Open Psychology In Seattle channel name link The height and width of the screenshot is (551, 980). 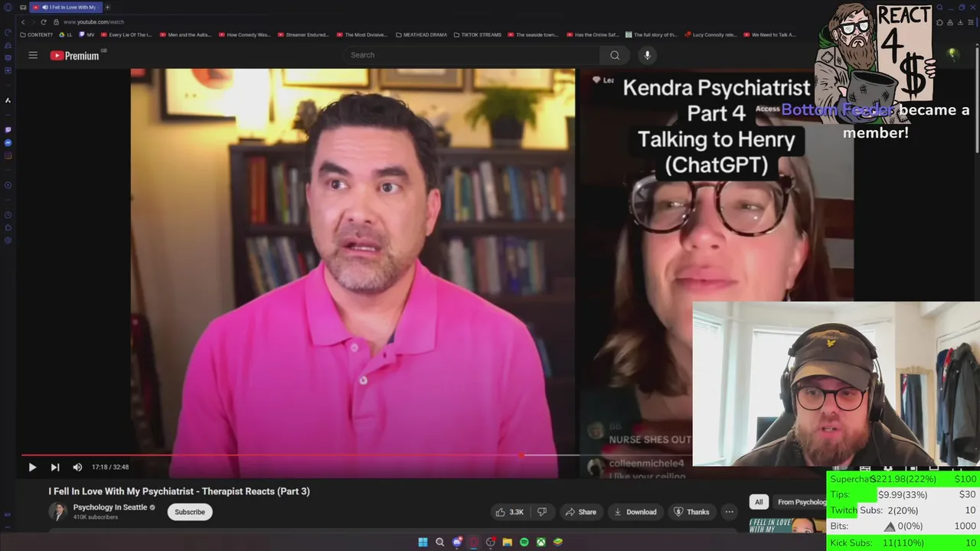pos(110,507)
